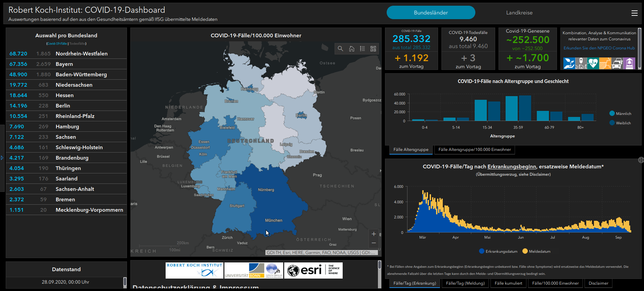Click the plant-in-hand icon tile
Screen dimensions: 644x291
tap(569, 63)
